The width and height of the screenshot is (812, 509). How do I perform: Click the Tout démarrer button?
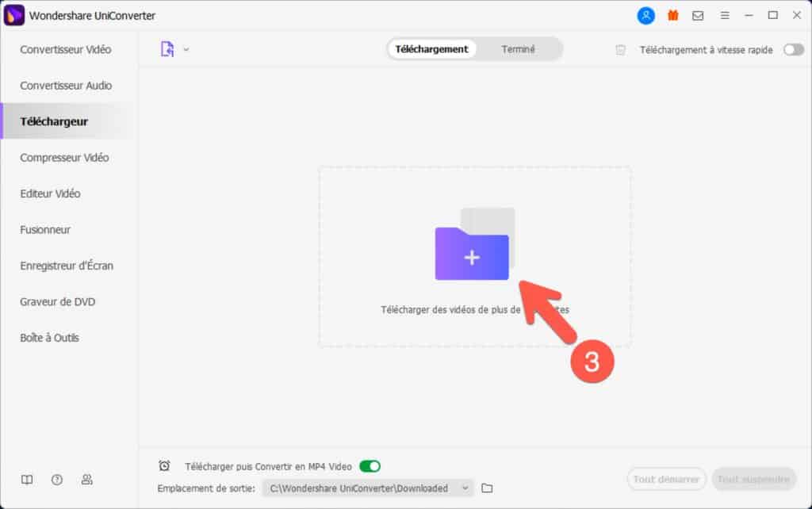(666, 480)
